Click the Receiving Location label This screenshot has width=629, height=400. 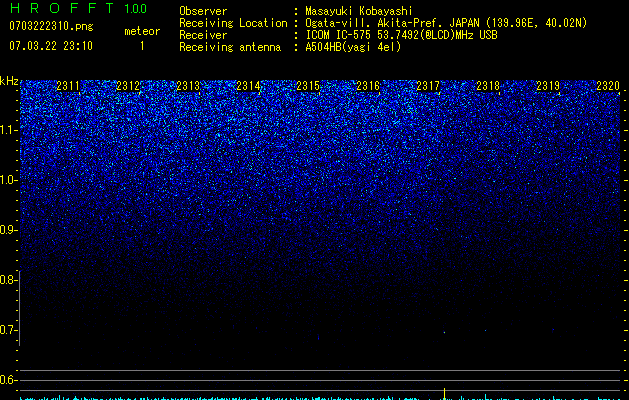233,23
